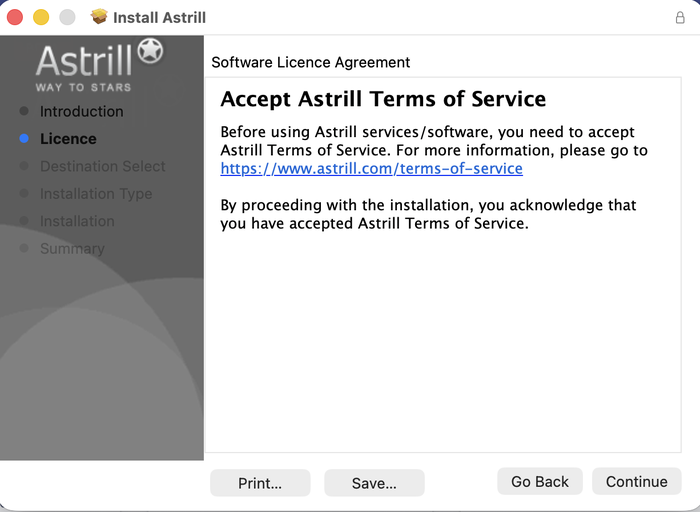This screenshot has width=700, height=512.
Task: Click the lock icon in title bar
Action: [680, 17]
